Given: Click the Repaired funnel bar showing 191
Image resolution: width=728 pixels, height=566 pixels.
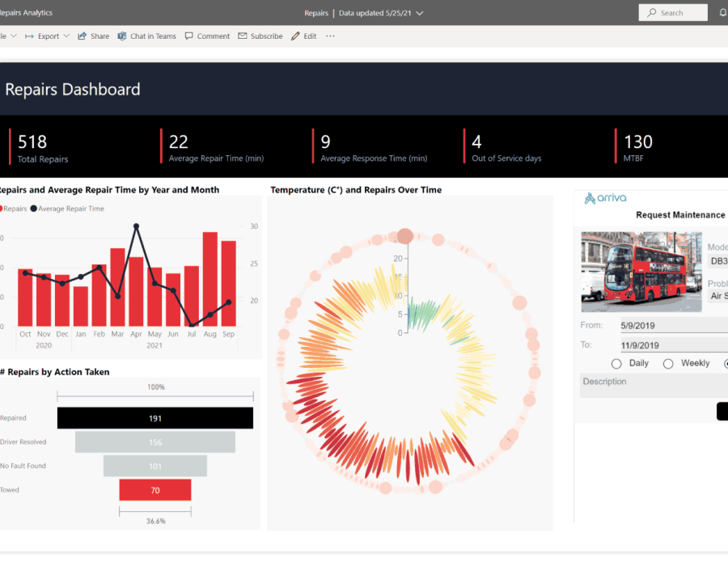Looking at the screenshot, I should (x=154, y=418).
